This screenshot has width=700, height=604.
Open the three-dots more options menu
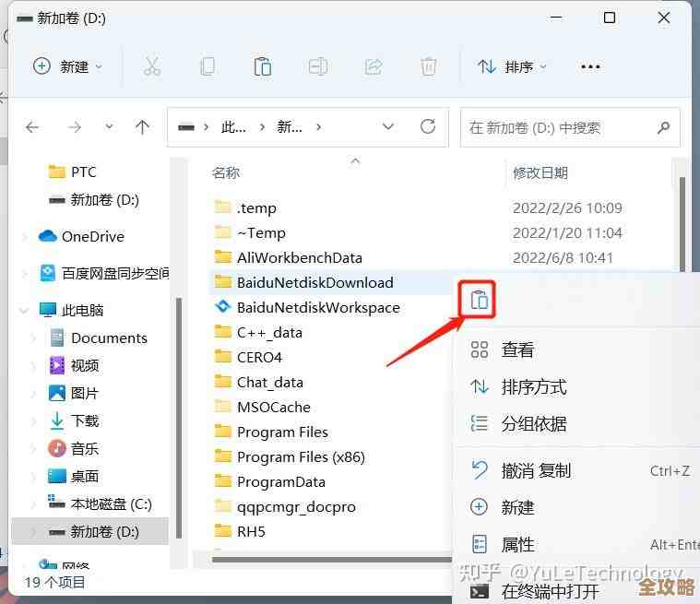590,67
